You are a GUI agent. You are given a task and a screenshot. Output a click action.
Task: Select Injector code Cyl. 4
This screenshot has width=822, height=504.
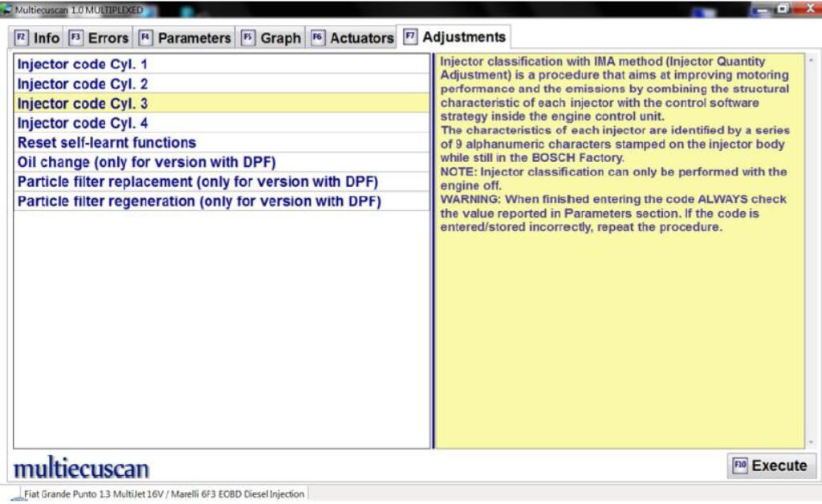tap(222, 123)
